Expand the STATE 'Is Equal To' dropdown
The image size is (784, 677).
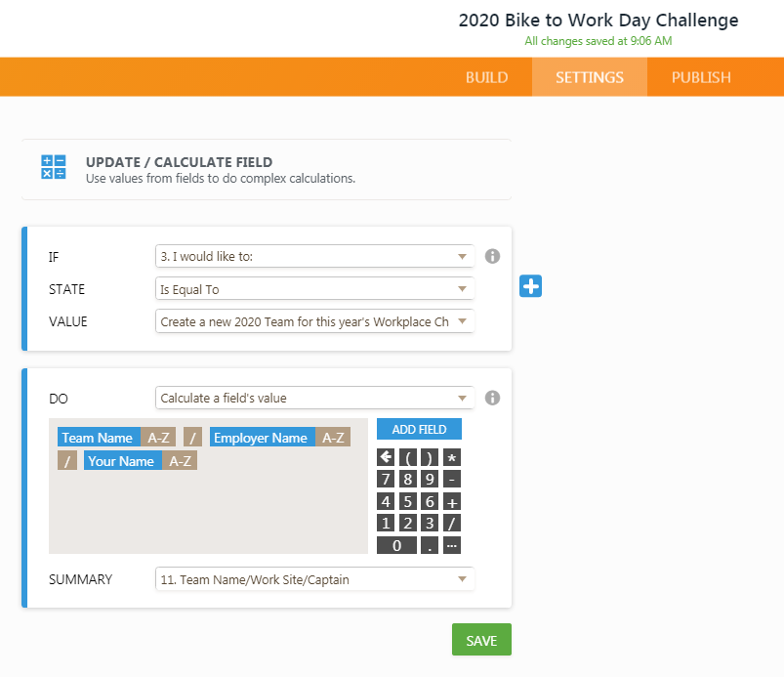pos(313,289)
